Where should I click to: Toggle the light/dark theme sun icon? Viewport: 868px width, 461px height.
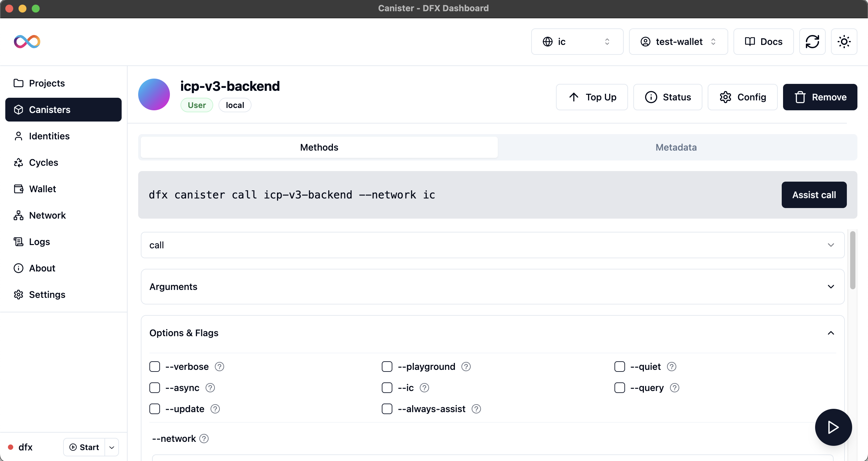point(844,41)
